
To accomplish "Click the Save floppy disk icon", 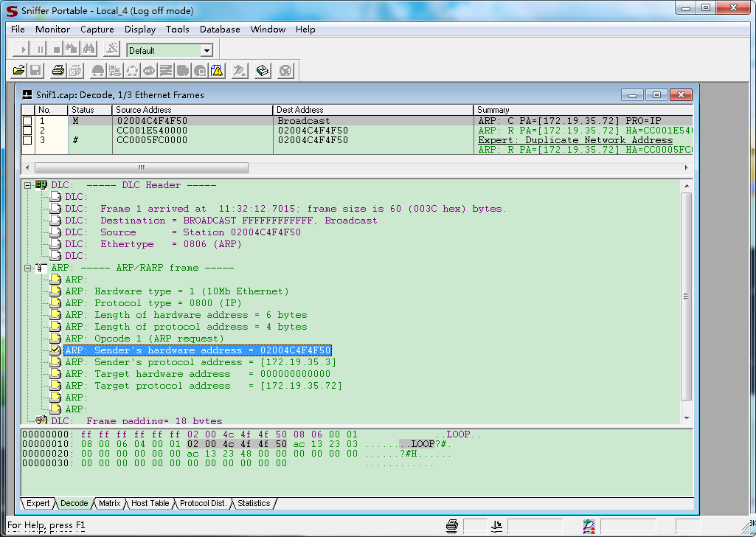I will pos(35,71).
